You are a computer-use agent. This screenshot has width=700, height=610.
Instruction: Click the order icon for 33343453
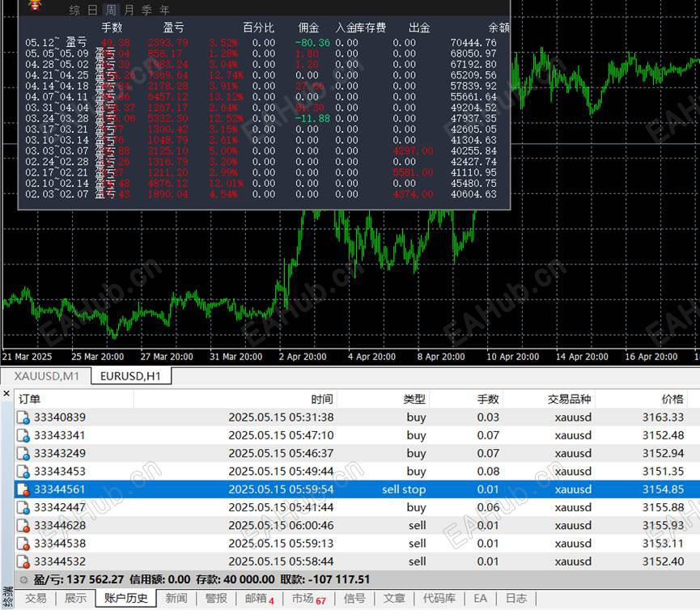point(23,472)
